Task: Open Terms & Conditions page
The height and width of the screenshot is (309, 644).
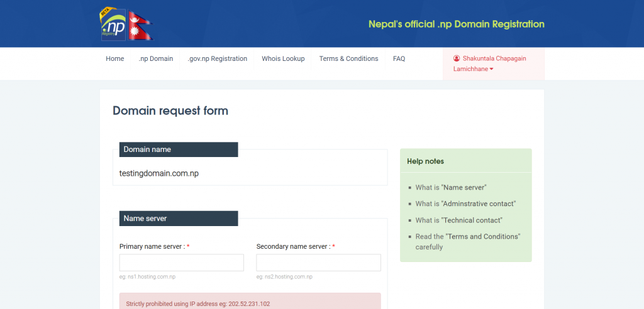Action: (x=348, y=58)
